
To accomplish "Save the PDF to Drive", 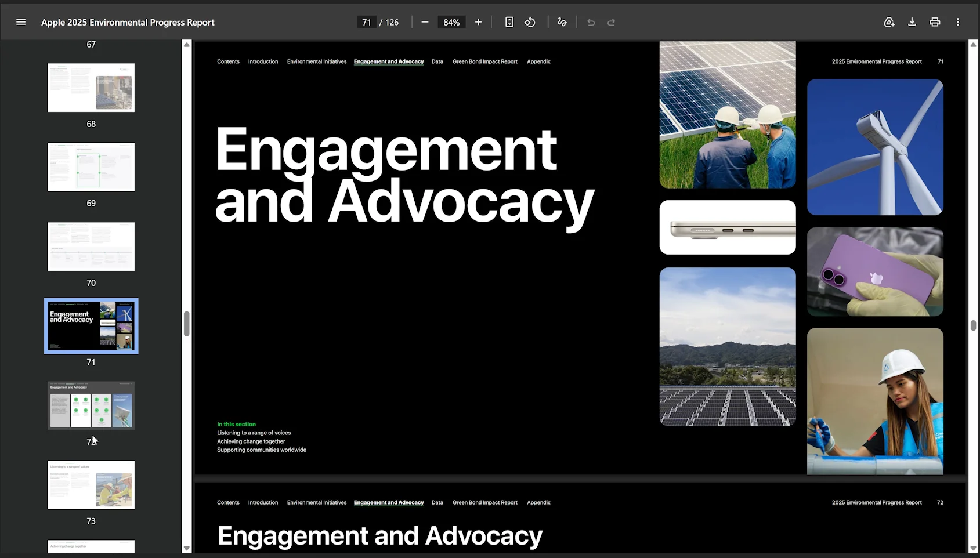I will tap(889, 22).
